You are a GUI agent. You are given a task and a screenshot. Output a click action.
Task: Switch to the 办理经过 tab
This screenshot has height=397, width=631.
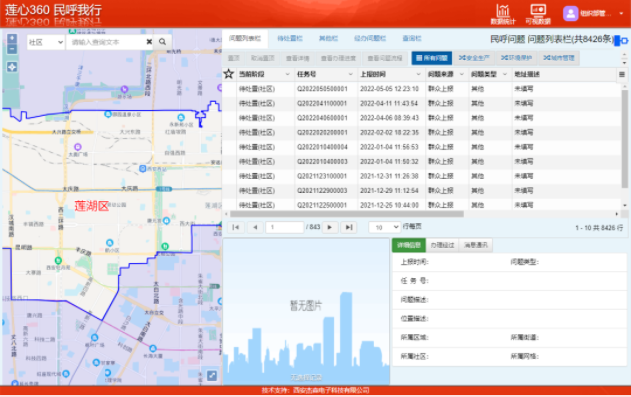[442, 245]
